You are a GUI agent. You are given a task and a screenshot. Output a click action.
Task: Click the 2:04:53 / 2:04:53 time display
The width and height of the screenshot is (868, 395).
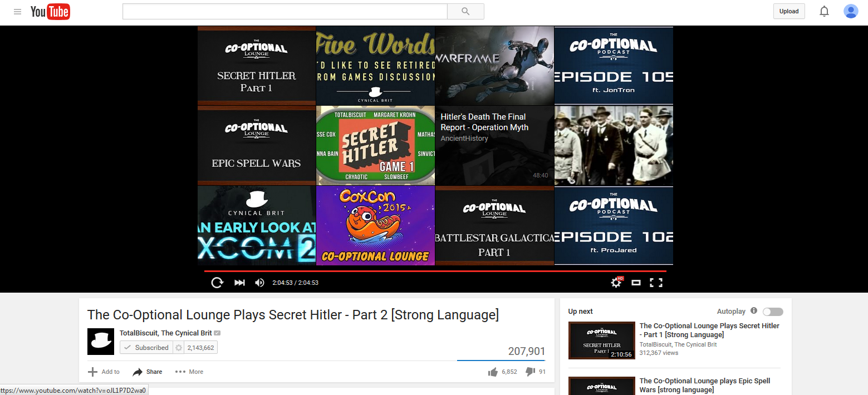[x=295, y=283]
